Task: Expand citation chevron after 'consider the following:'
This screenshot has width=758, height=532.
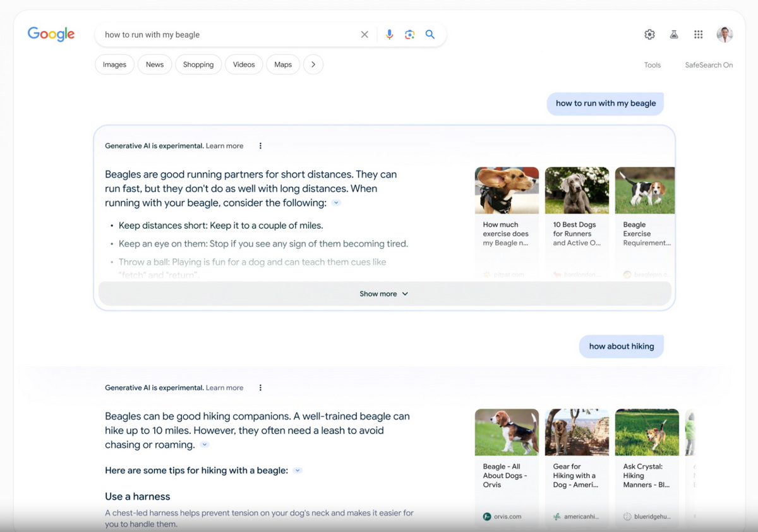Action: coord(336,203)
